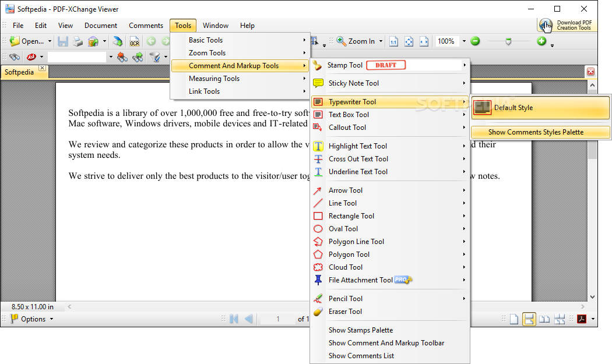
Task: Click the First Page navigation icon
Action: (x=234, y=319)
